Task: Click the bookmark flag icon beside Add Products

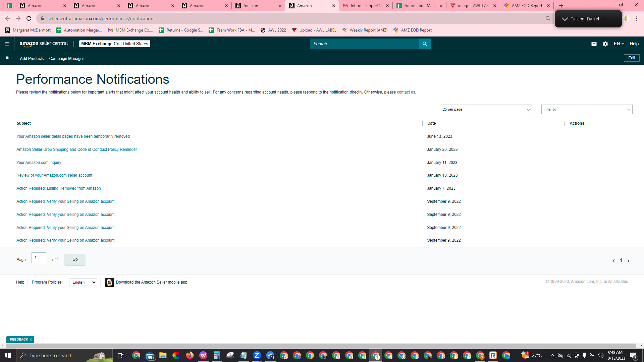Action: (x=7, y=58)
